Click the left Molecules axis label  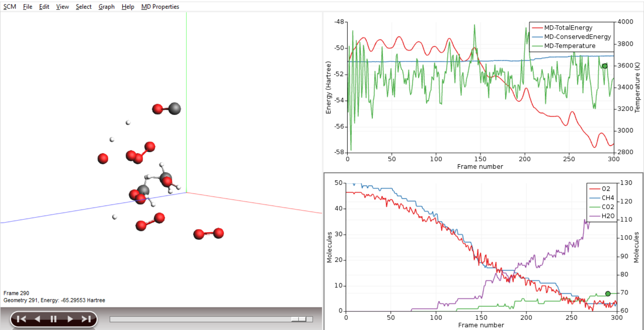click(329, 247)
